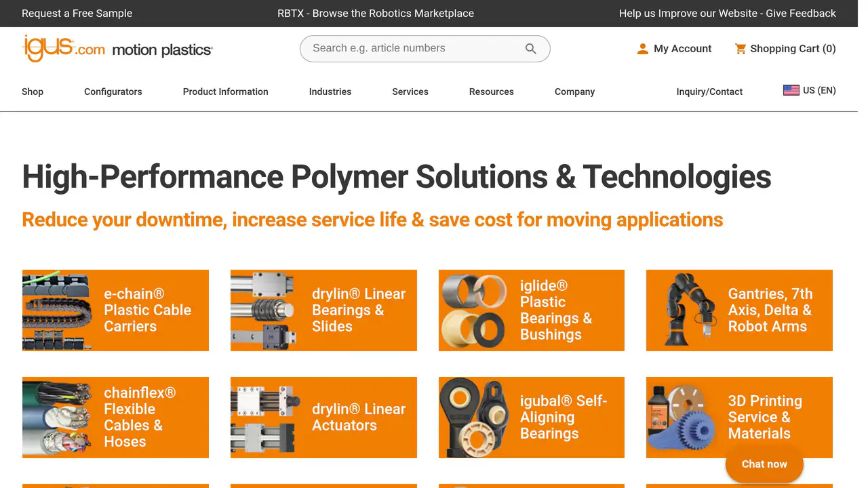Click the igus.com motion plastics logo

pyautogui.click(x=117, y=49)
